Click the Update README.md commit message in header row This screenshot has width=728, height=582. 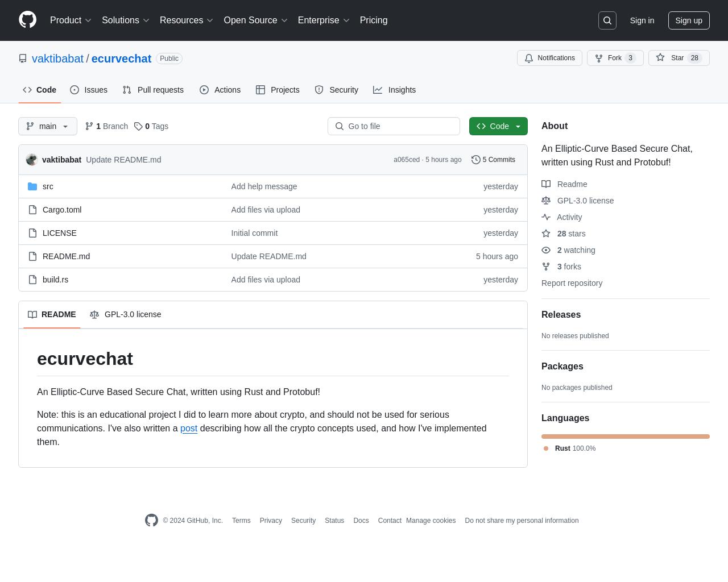coord(123,160)
